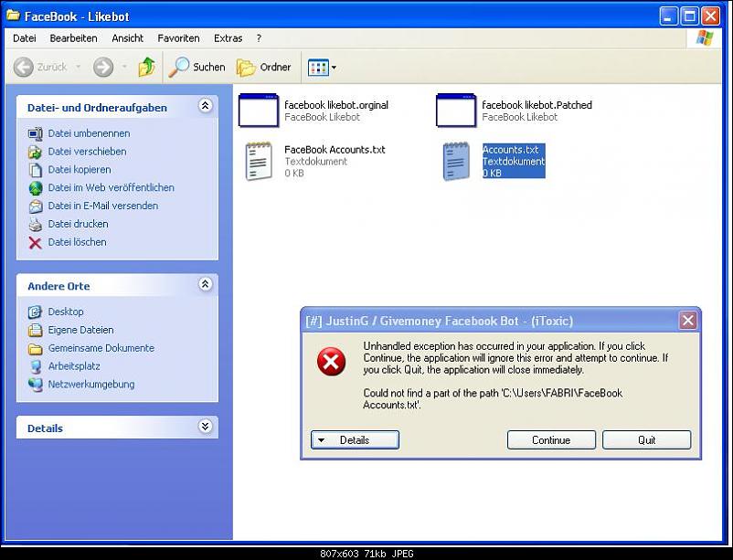Open the Favoriten menu
Image resolution: width=733 pixels, height=560 pixels.
coord(178,38)
